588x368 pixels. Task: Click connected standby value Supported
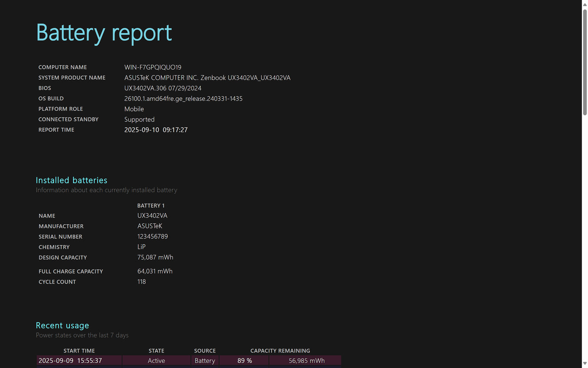point(139,120)
